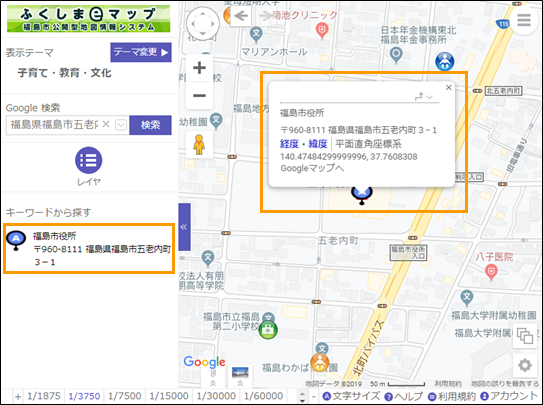Select the 1/7500 scale
The image size is (543, 405).
[x=125, y=396]
